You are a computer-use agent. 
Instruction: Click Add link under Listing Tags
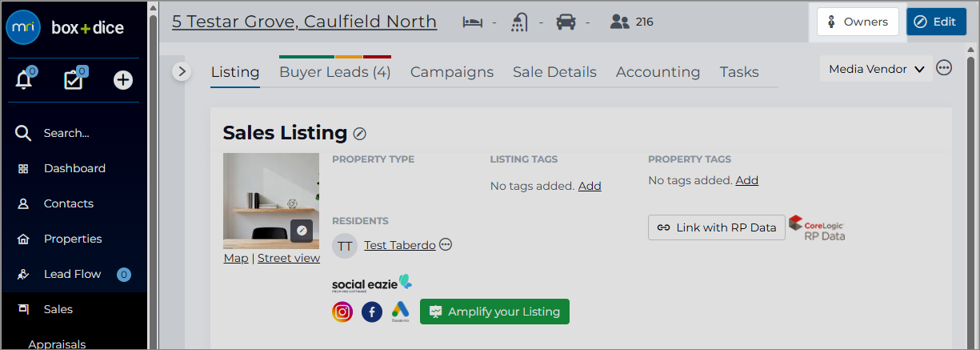point(590,186)
